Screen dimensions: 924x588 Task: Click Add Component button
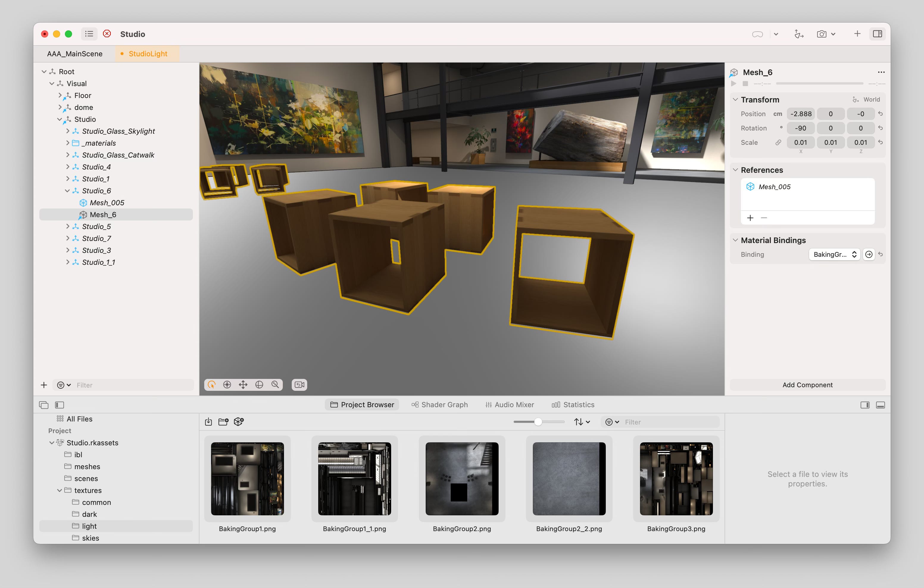click(807, 385)
